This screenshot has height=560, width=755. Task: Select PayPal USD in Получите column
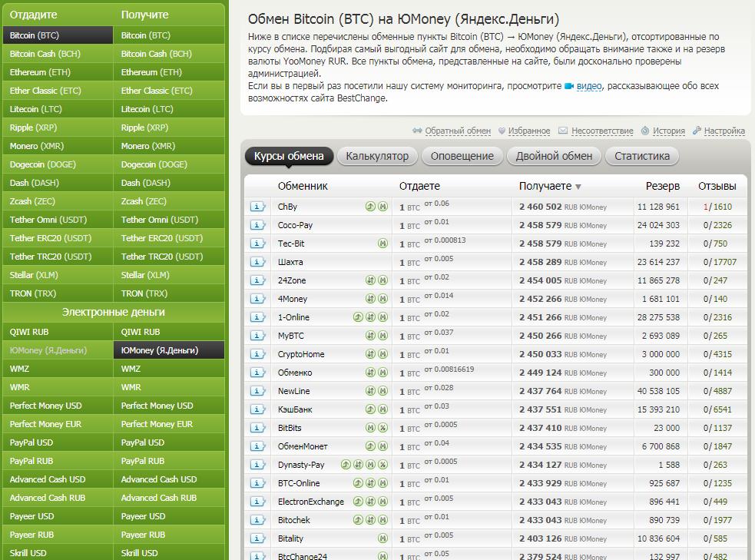169,442
